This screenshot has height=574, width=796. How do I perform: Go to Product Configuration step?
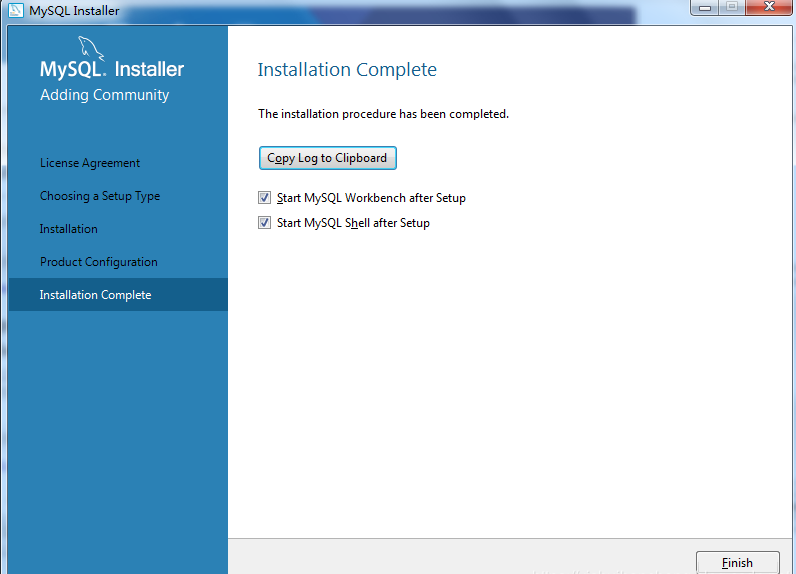click(x=98, y=262)
